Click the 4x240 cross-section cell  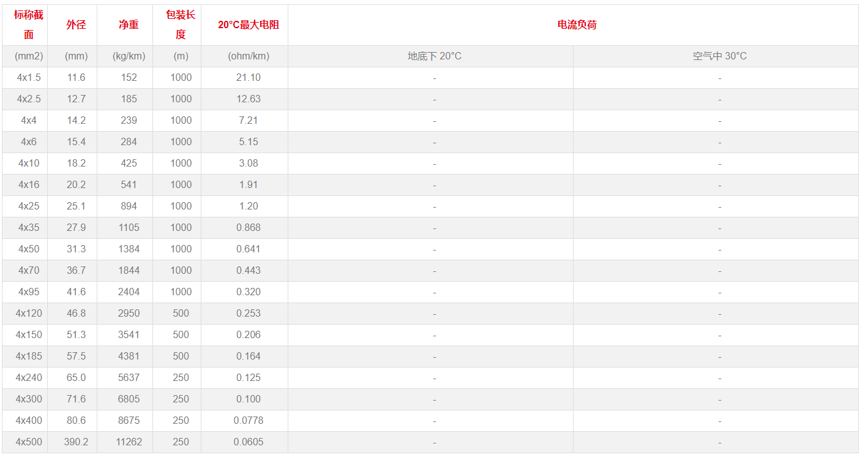(29, 378)
